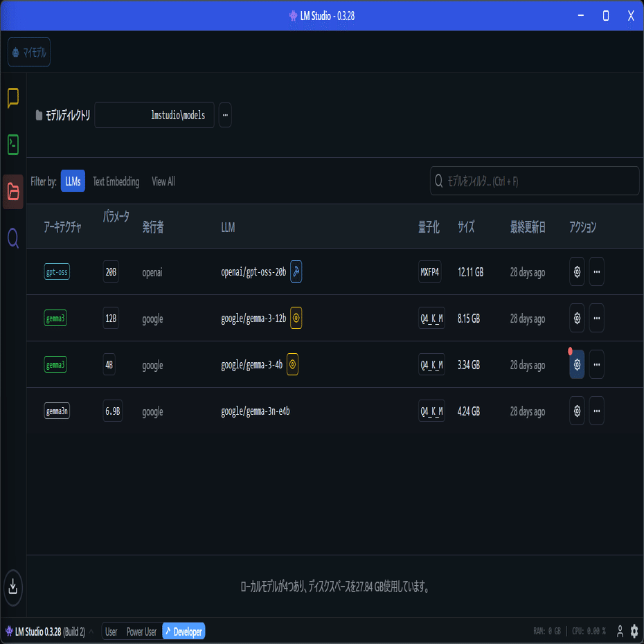Screen dimensions: 644x644
Task: Click the CPU usage indicator
Action: [589, 632]
